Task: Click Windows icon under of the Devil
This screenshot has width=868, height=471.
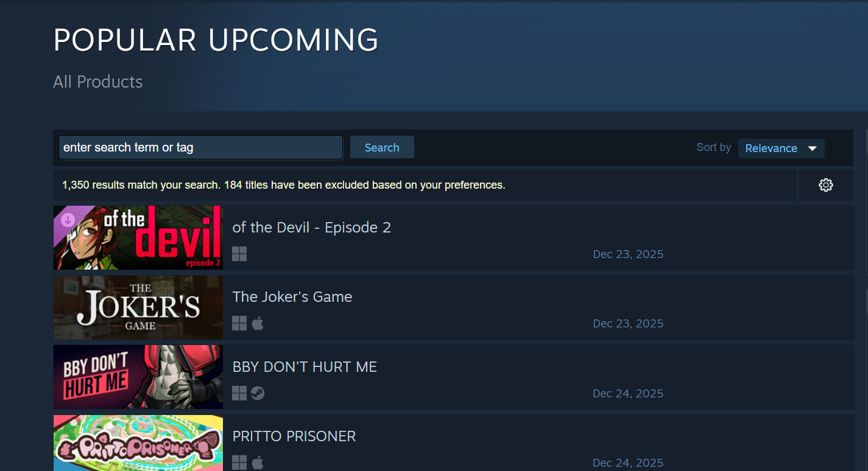Action: coord(239,254)
